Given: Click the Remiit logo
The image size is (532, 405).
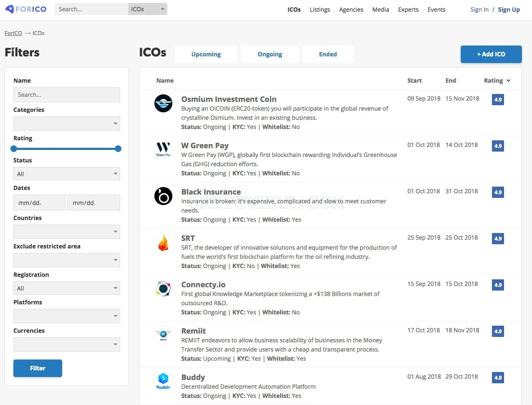Looking at the screenshot, I should click(163, 335).
